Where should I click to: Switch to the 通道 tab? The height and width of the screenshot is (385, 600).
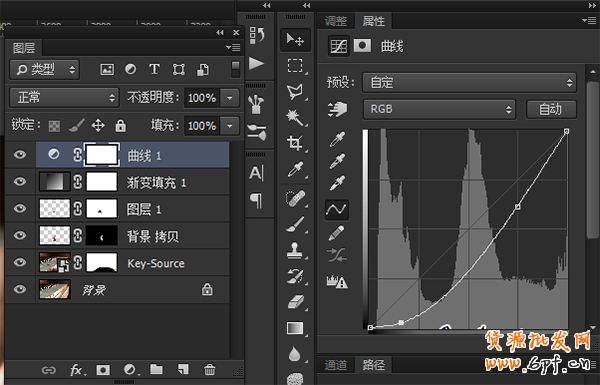click(336, 365)
